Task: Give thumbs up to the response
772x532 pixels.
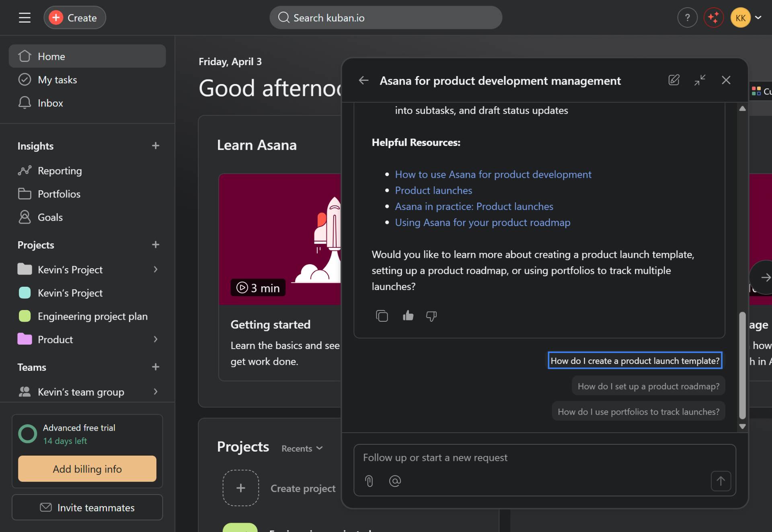Action: [408, 316]
